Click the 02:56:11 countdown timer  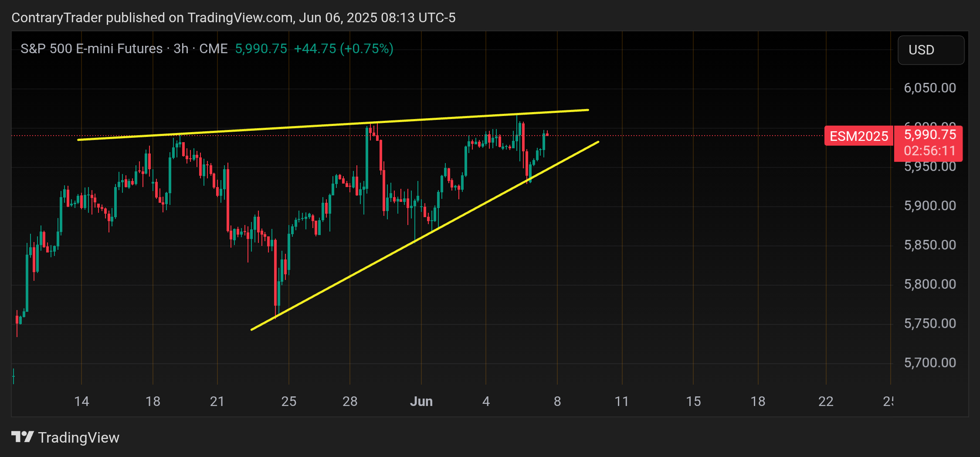(930, 151)
